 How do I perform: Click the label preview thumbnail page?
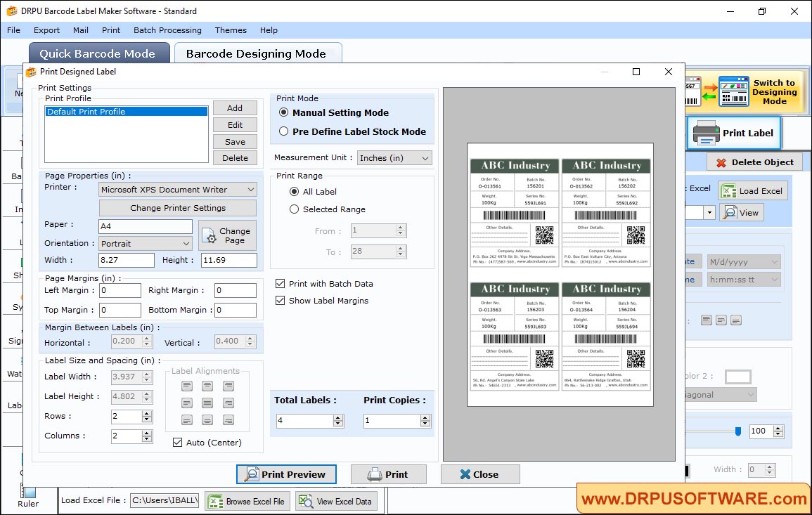pos(560,274)
